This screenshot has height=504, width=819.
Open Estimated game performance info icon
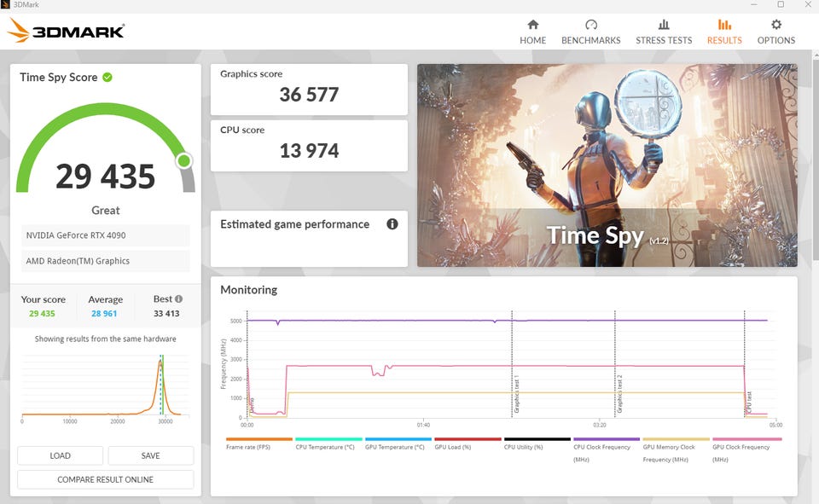point(392,224)
